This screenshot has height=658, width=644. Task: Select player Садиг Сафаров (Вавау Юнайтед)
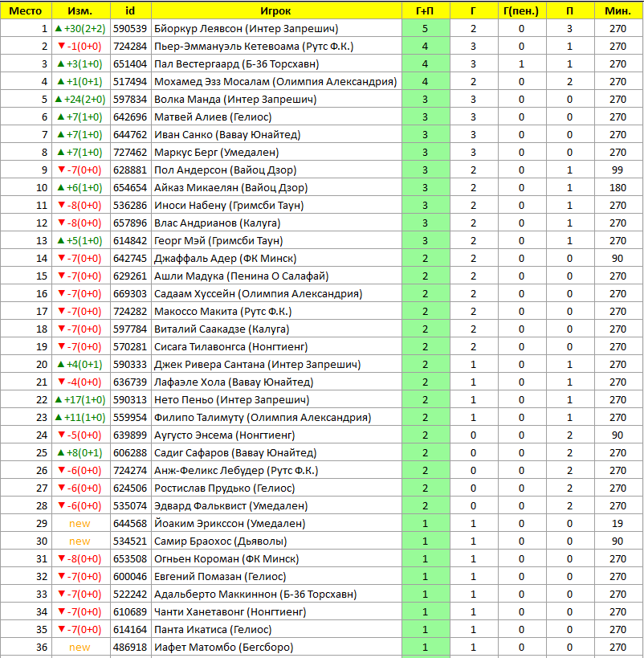(235, 452)
